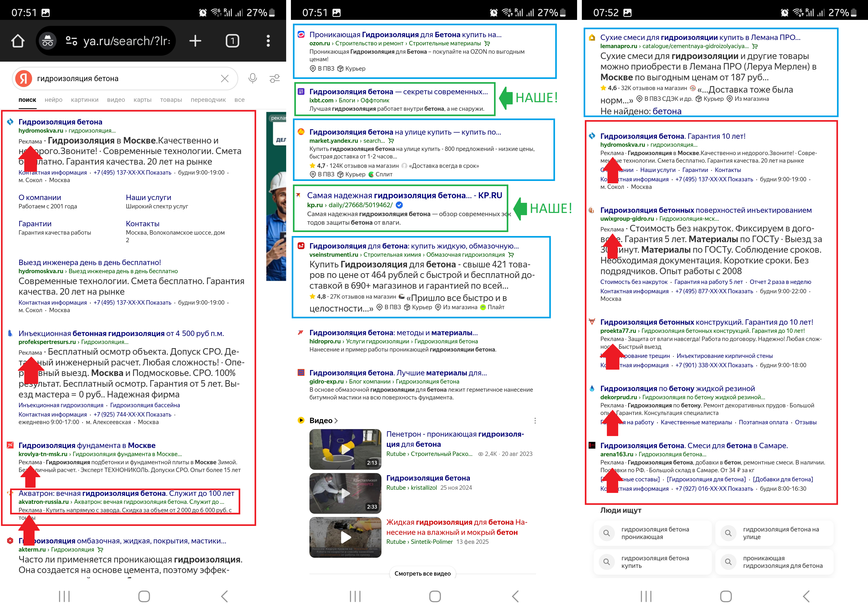Click search field with гидроизоляция бетона

[x=125, y=78]
